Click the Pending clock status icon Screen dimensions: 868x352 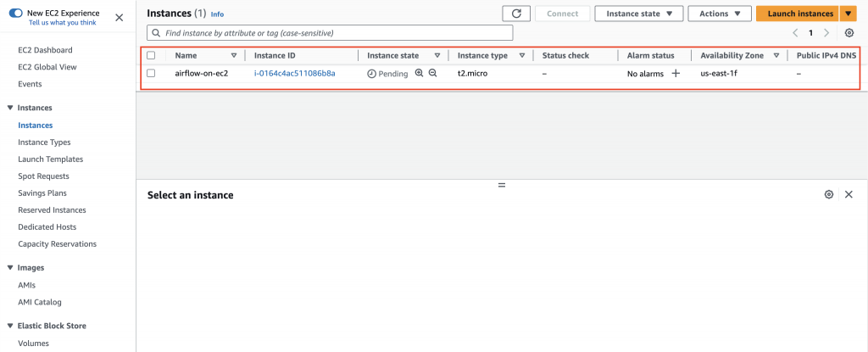[371, 73]
